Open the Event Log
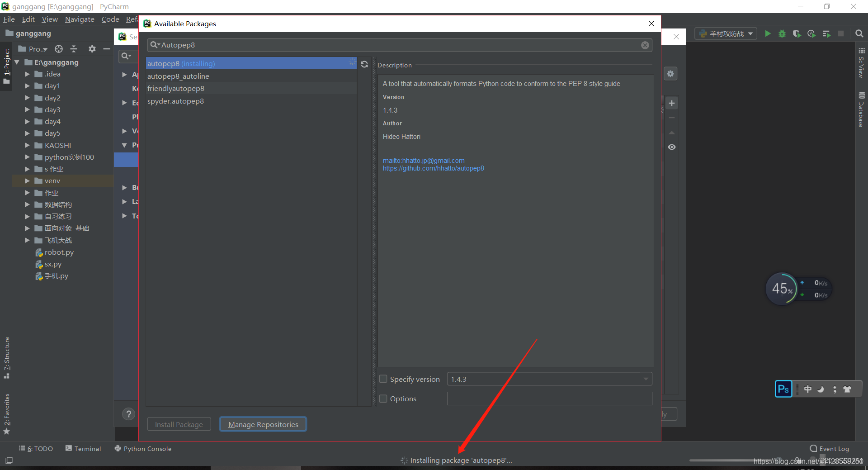Image resolution: width=868 pixels, height=470 pixels. coord(830,449)
